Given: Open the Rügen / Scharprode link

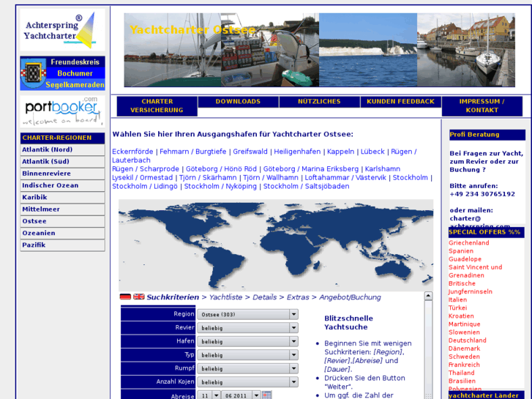Looking at the screenshot, I should pos(146,169).
